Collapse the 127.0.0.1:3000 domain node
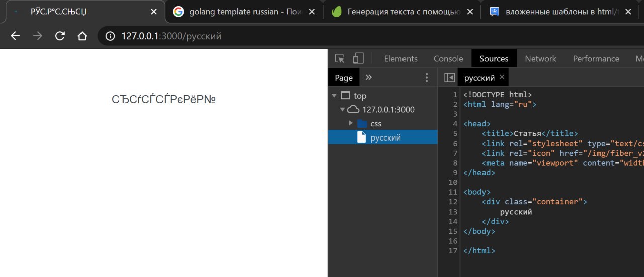This screenshot has height=277, width=644. pos(342,109)
